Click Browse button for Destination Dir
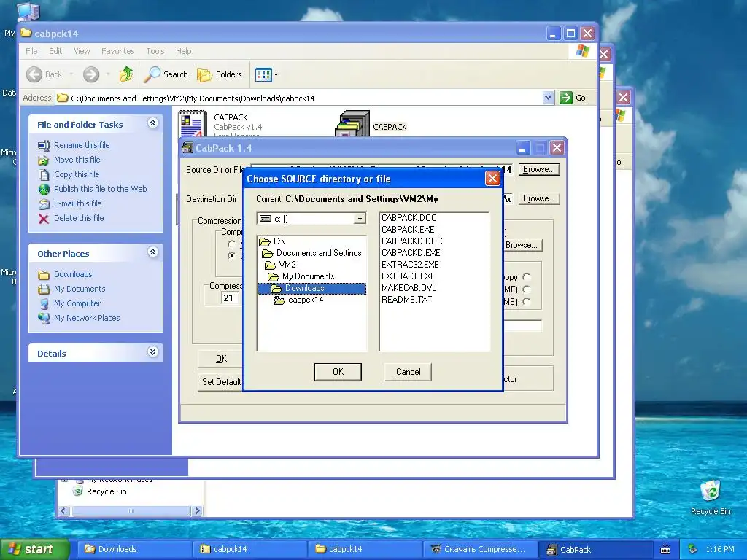The width and height of the screenshot is (747, 560). (x=539, y=198)
